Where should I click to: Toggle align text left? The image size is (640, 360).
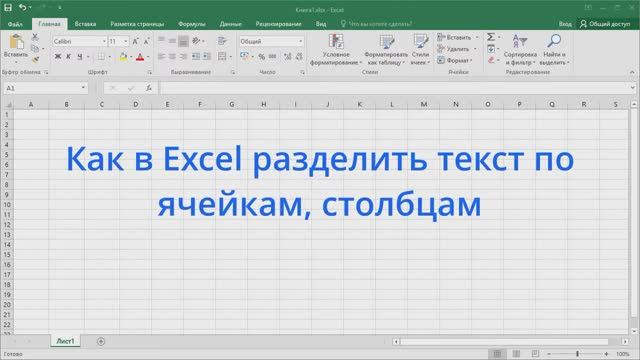(162, 56)
